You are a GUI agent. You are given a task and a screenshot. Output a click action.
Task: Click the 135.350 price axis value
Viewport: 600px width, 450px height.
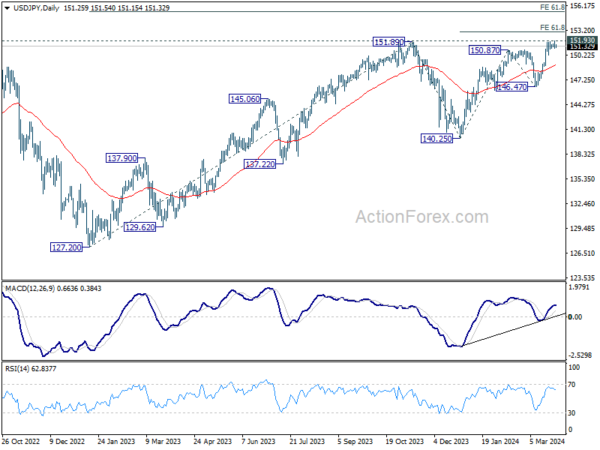[582, 179]
